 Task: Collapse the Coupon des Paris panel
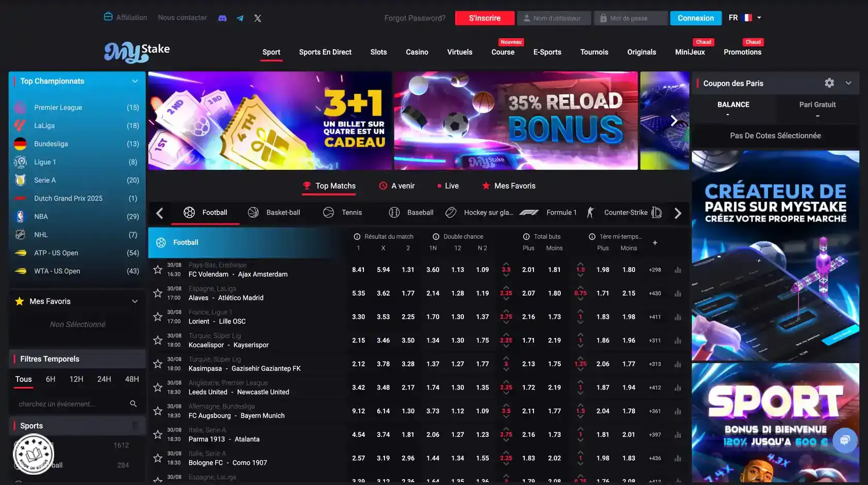848,83
